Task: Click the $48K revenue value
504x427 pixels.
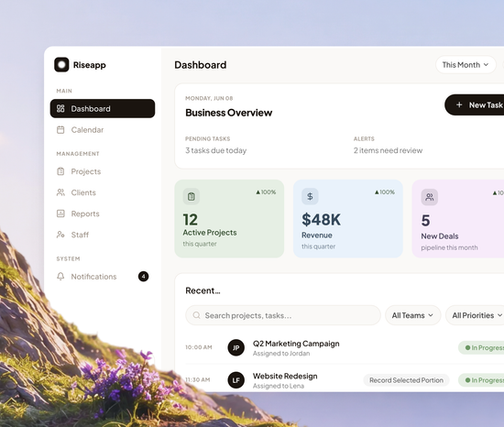Action: pyautogui.click(x=321, y=220)
